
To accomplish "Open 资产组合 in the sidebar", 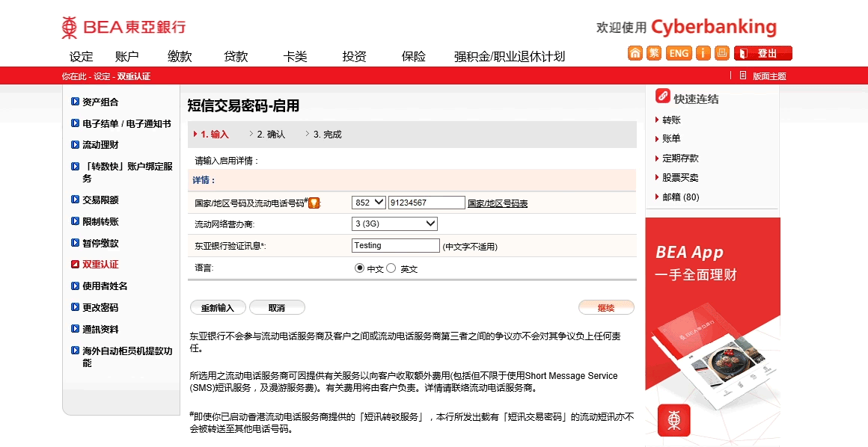I will [x=100, y=102].
